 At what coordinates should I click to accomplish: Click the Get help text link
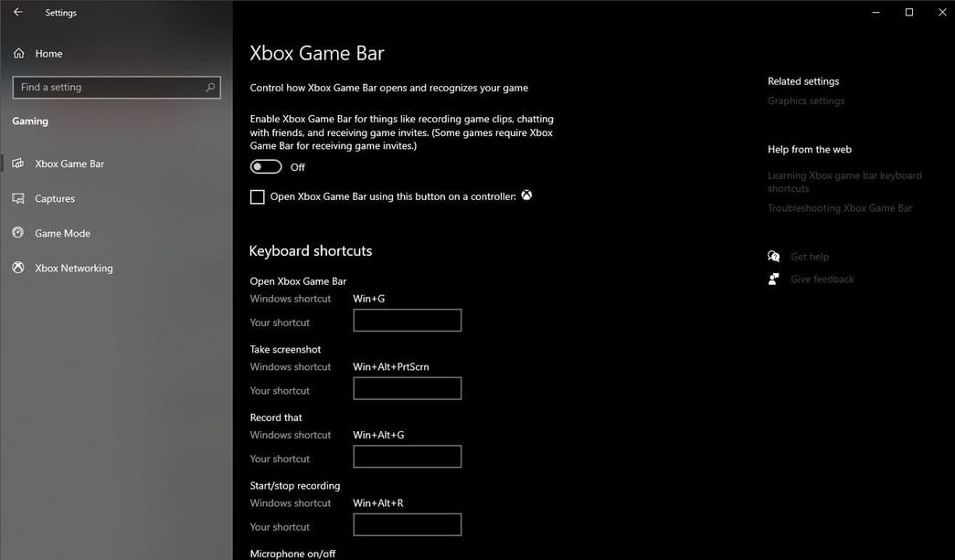[808, 256]
